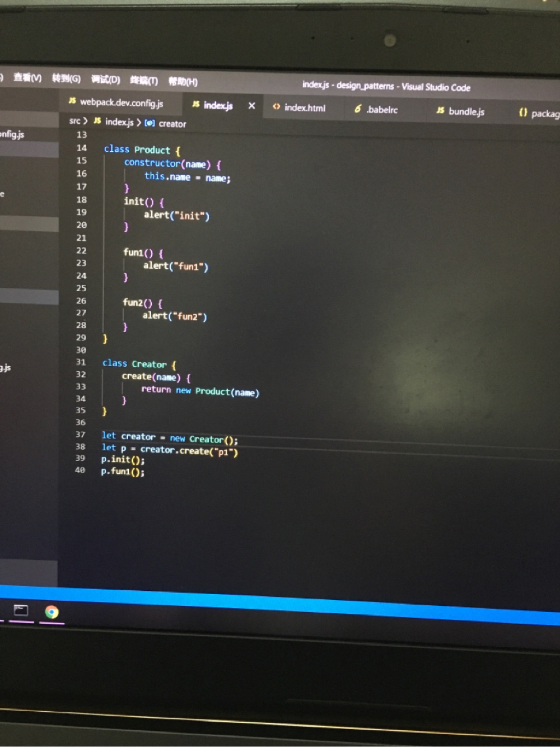
Task: Click the 'create(name) {' code line
Action: [x=156, y=377]
